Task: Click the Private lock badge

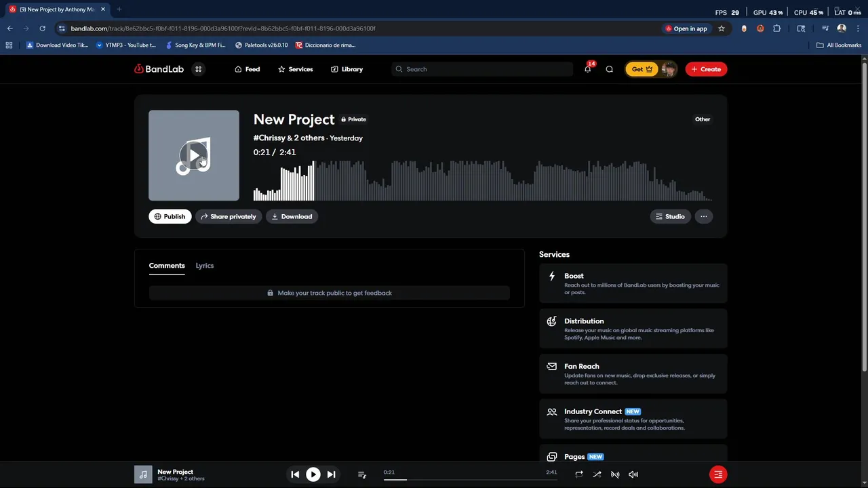Action: 353,119
